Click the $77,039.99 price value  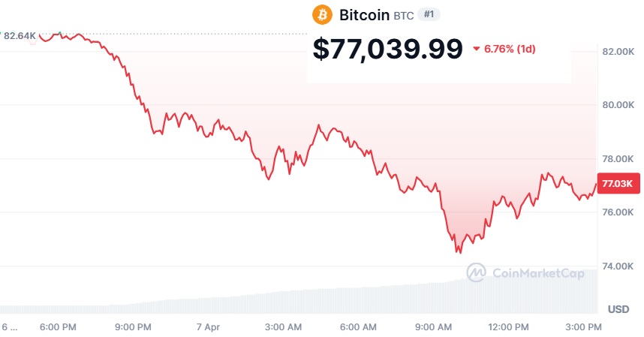(387, 49)
